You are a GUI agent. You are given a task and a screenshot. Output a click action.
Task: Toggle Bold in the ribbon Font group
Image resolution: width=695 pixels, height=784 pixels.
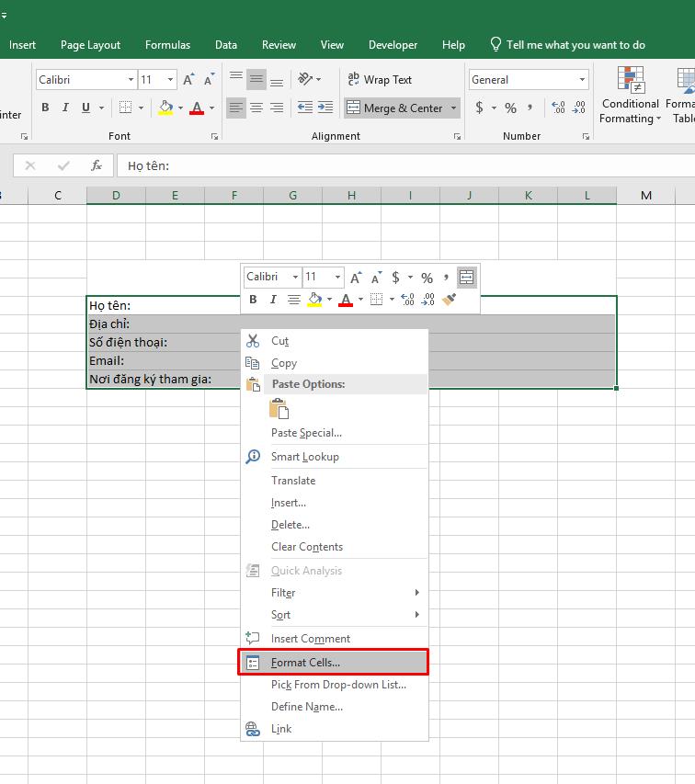(x=45, y=108)
